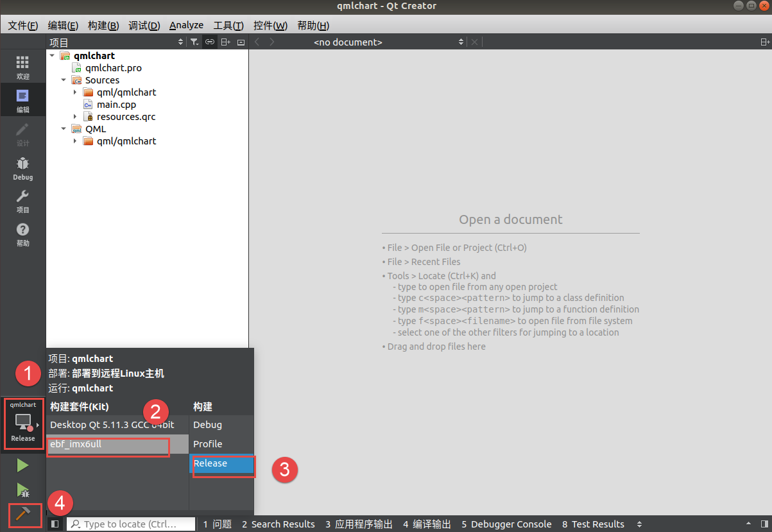Open the 帮助(H) menu
The width and height of the screenshot is (772, 532).
[x=313, y=26]
